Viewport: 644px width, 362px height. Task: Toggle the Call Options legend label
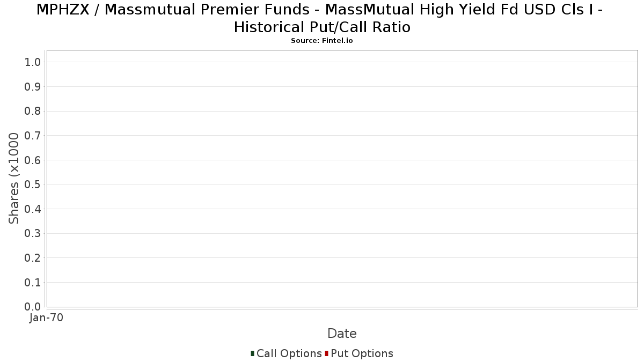click(x=289, y=353)
